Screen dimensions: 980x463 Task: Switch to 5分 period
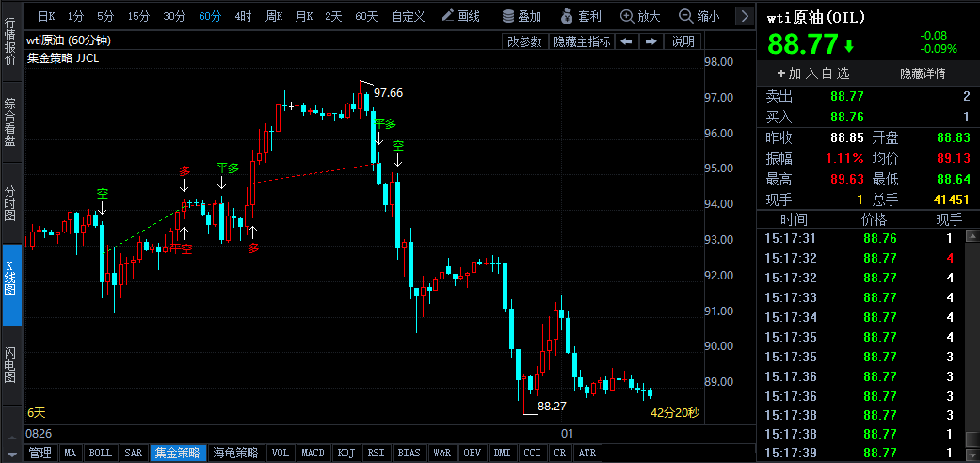(105, 16)
